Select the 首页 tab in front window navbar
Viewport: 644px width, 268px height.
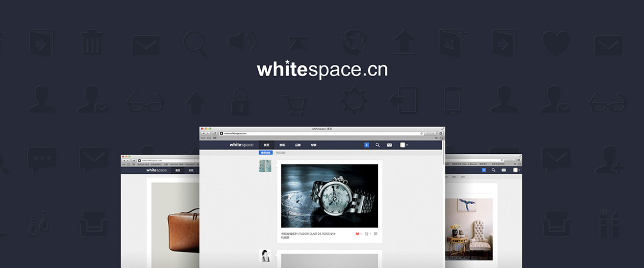click(x=266, y=145)
